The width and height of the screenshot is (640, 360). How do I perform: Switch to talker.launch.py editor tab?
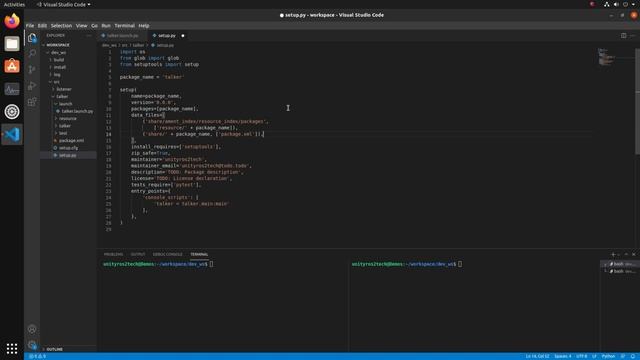click(122, 36)
